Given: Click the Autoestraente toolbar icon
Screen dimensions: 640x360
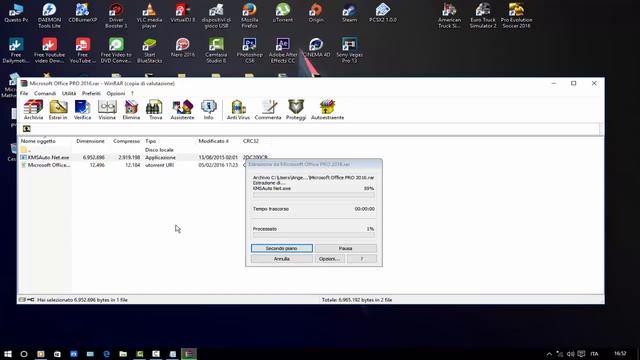Looking at the screenshot, I should coord(327,110).
